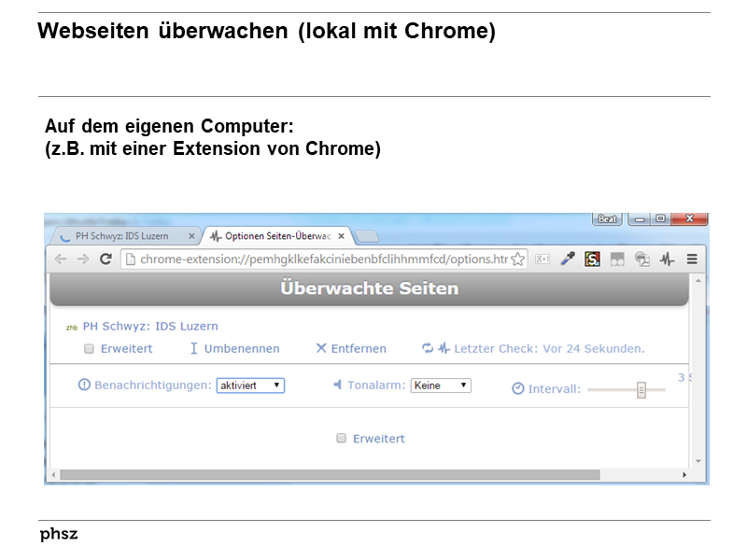Open the Benachrichtigungen 'aktiviert' dropdown
Viewport: 747px width, 560px height.
(x=250, y=385)
